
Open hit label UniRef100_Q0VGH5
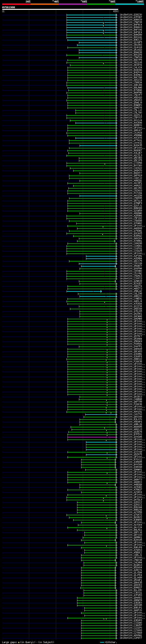pyautogui.click(x=131, y=437)
